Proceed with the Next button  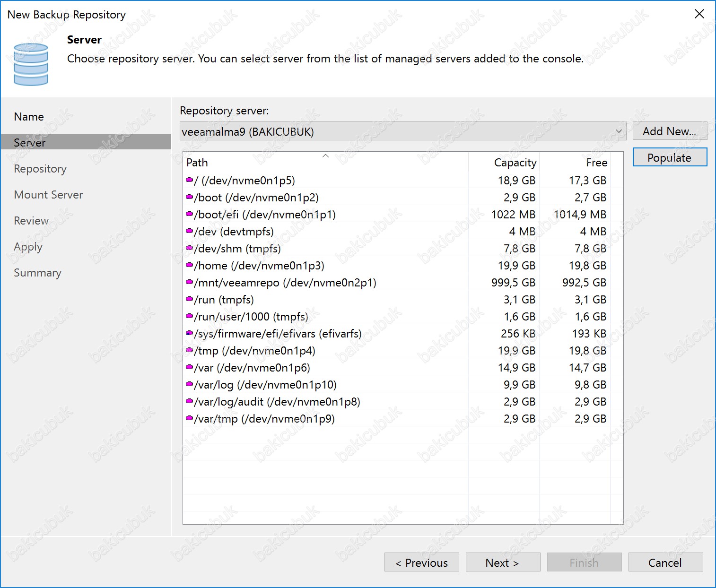503,562
